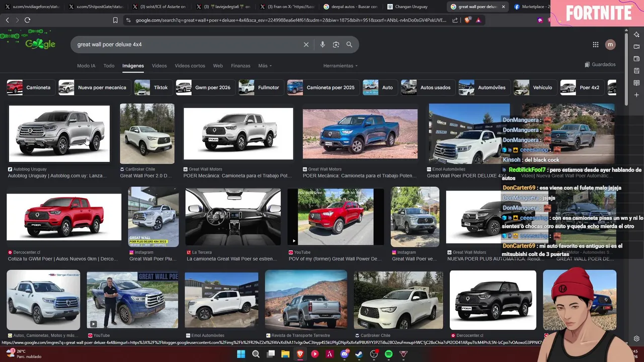644x362 pixels.
Task: Reload the current page
Action: pos(27,20)
